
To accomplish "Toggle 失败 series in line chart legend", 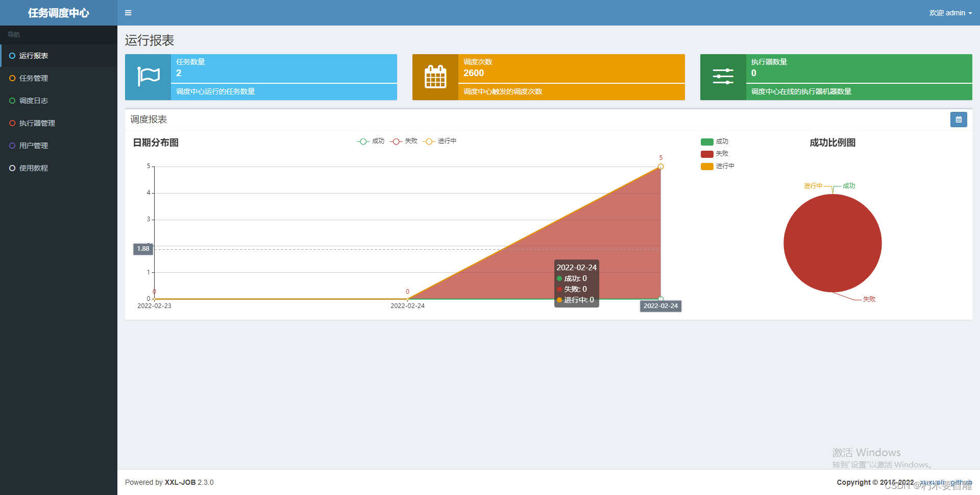I will 404,141.
